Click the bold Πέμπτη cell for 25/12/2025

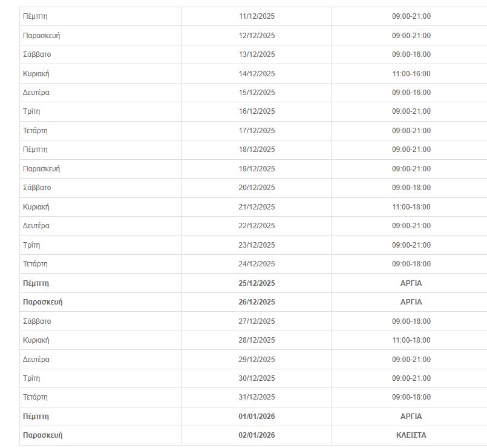point(36,283)
